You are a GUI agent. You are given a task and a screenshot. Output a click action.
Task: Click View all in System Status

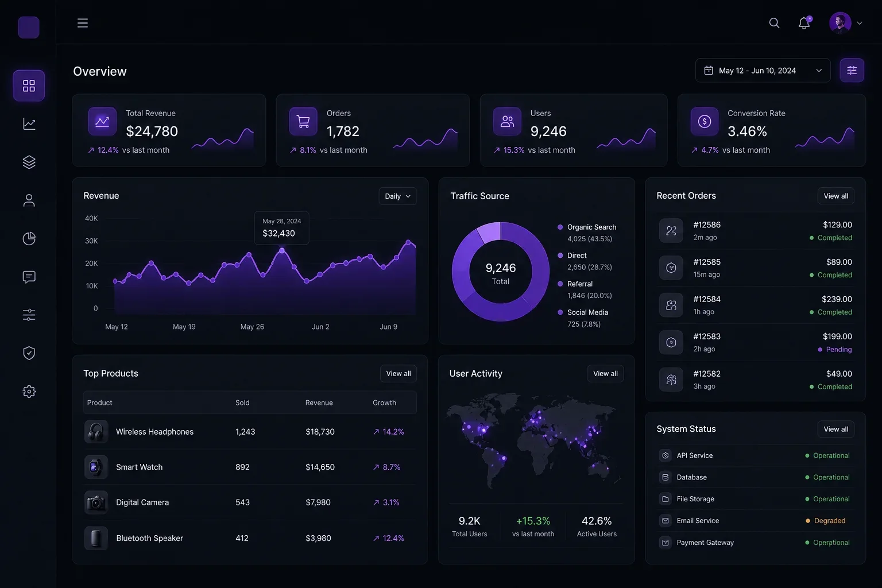pyautogui.click(x=835, y=430)
